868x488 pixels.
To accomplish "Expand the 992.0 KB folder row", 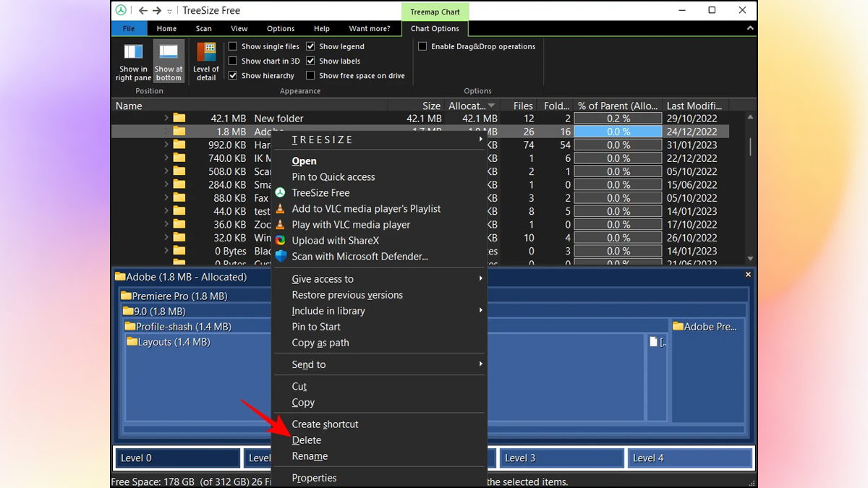I will coord(166,145).
